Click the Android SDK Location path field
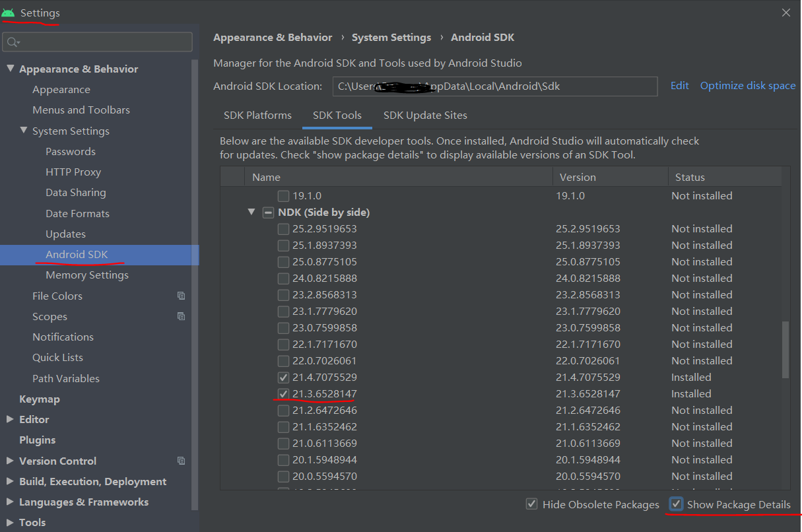802x532 pixels. tap(494, 86)
